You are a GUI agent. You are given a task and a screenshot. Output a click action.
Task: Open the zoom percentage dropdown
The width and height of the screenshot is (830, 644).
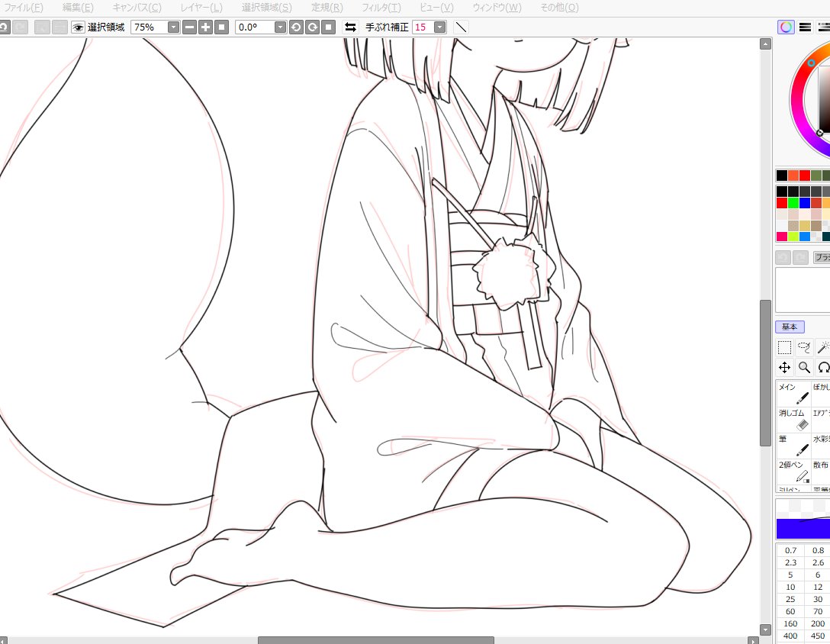tap(173, 27)
